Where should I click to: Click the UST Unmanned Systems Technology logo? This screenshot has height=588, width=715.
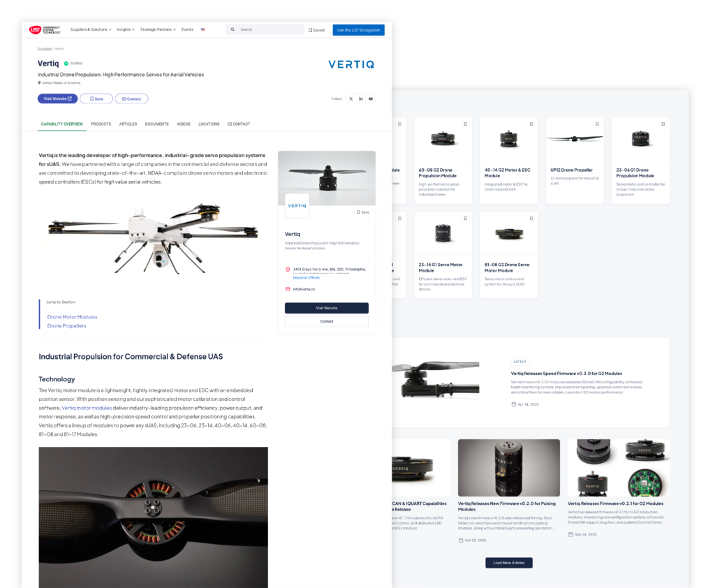(x=44, y=29)
